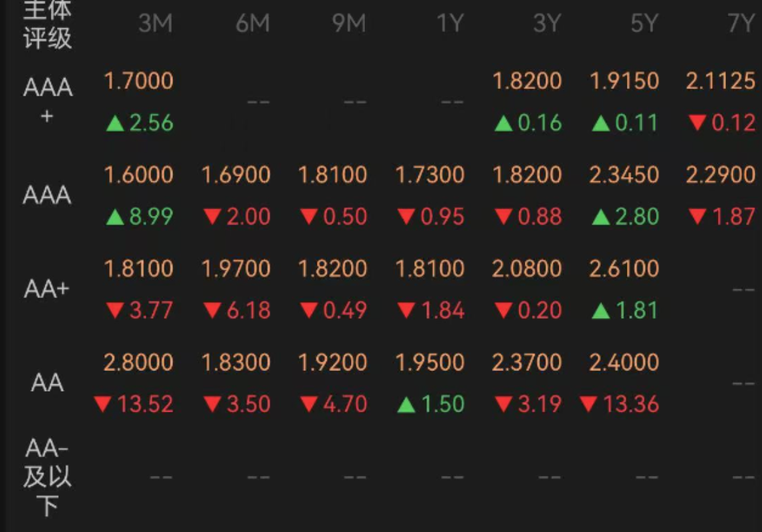Click the 主体评级 header cell
The height and width of the screenshot is (532, 762).
[x=47, y=24]
